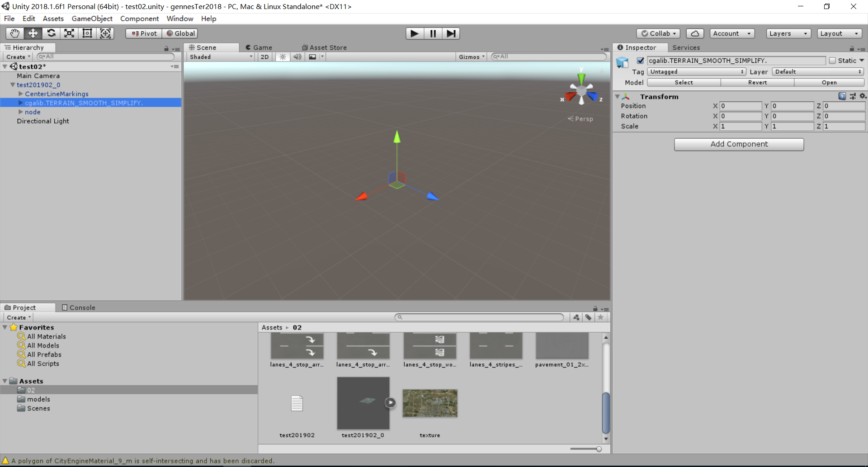Toggle 2D scene view mode
The image size is (868, 467).
[x=264, y=57]
